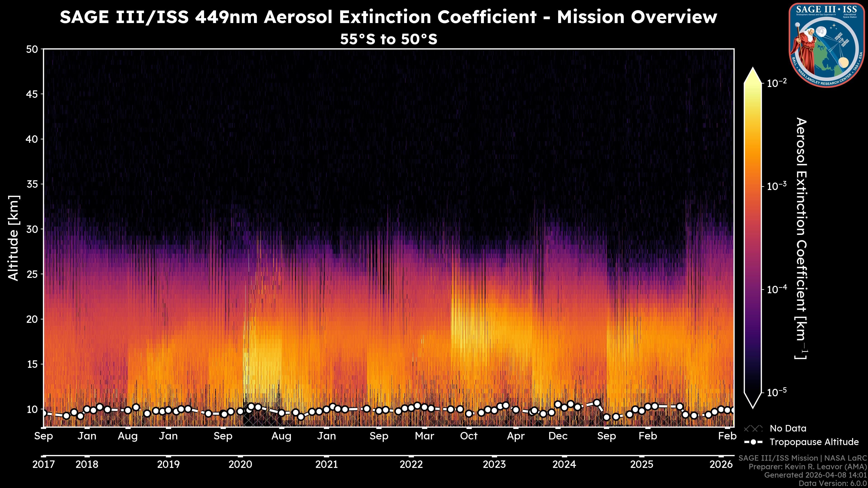Click the 10⁻³ colorbar tick label
Viewport: 868px width, 488px height.
click(x=777, y=186)
